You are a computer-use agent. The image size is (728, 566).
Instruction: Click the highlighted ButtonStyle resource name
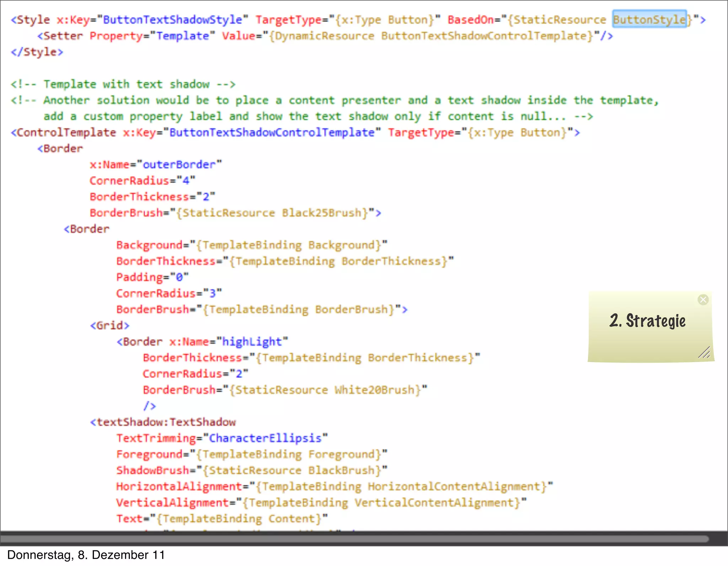(x=649, y=19)
